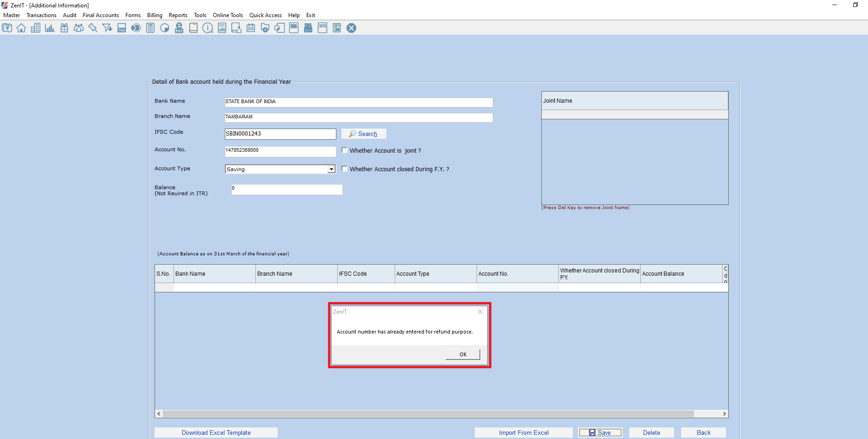Click the book toolbar icon
868x439 pixels.
point(193,28)
